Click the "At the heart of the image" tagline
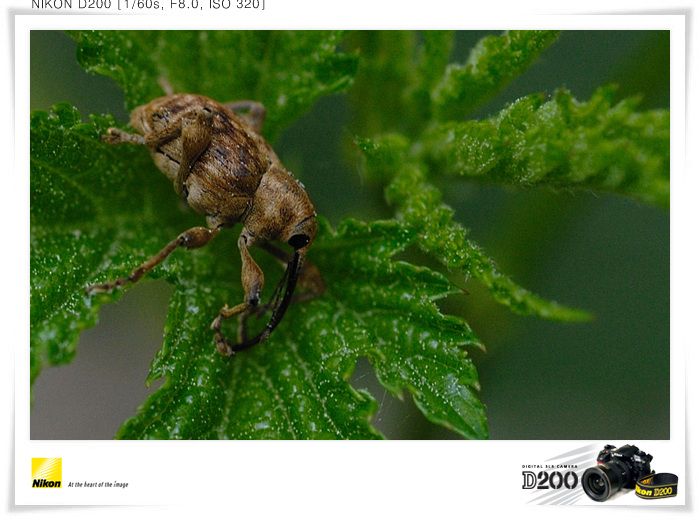Image resolution: width=700 pixels, height=520 pixels. (x=98, y=484)
